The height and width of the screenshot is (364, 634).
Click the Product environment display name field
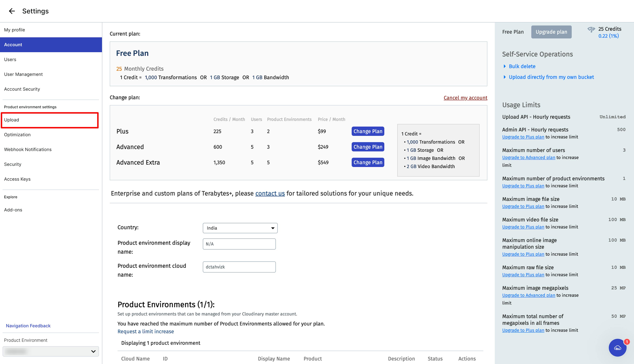coord(239,244)
